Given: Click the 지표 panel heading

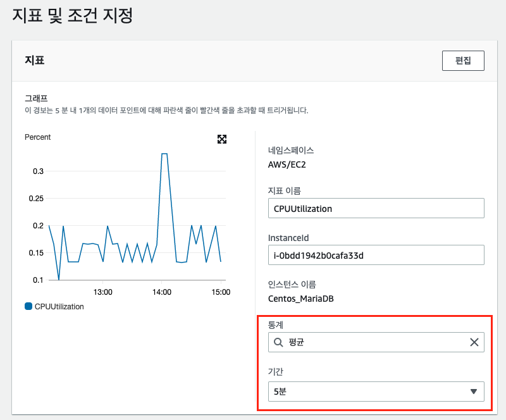Looking at the screenshot, I should tap(35, 60).
